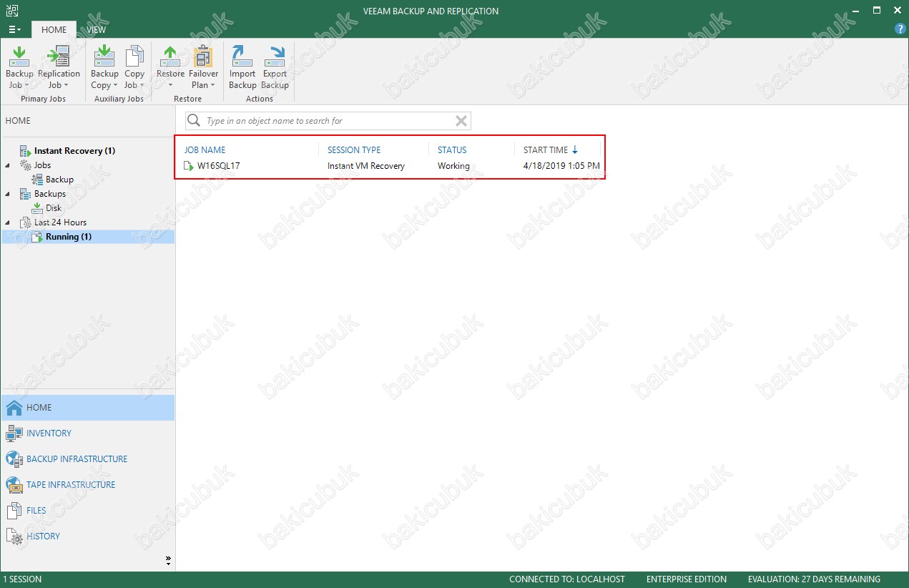This screenshot has height=588, width=909.
Task: Open the Copy Job ribbon button
Action: point(134,67)
